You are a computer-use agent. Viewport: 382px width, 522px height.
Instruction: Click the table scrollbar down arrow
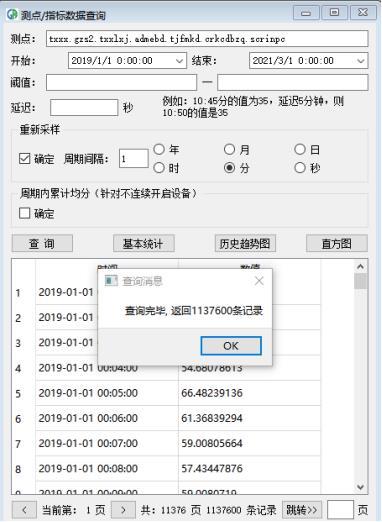coord(360,487)
